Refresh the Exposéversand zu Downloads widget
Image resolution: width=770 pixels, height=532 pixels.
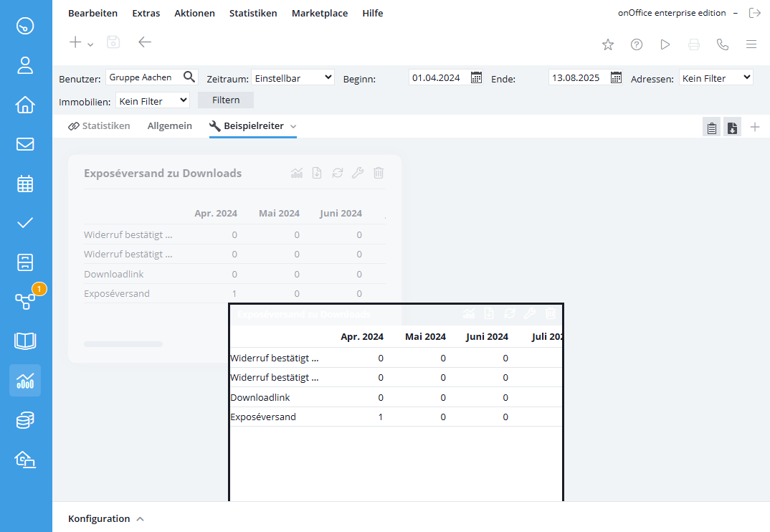[x=338, y=173]
